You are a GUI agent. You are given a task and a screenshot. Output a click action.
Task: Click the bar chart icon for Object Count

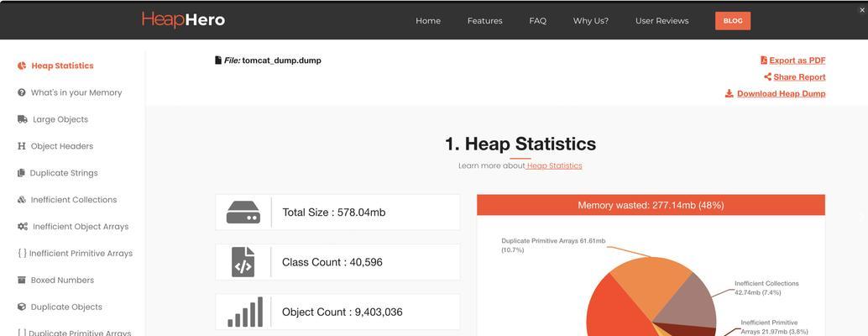pyautogui.click(x=245, y=312)
